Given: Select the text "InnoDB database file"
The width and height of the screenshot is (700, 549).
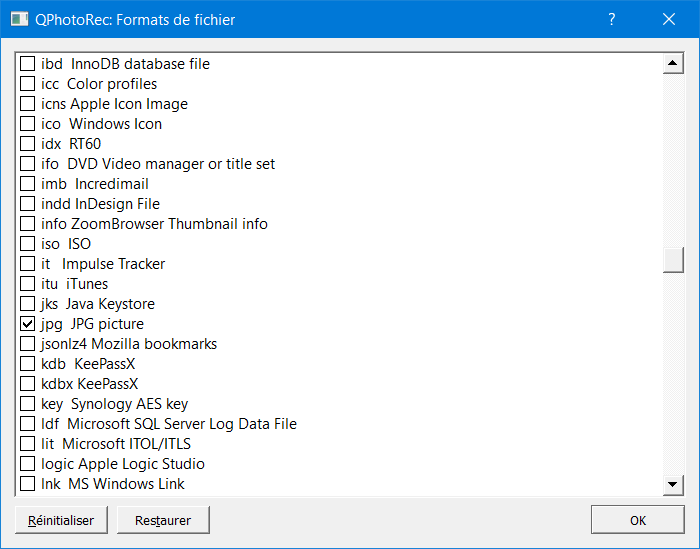Looking at the screenshot, I should coord(140,64).
